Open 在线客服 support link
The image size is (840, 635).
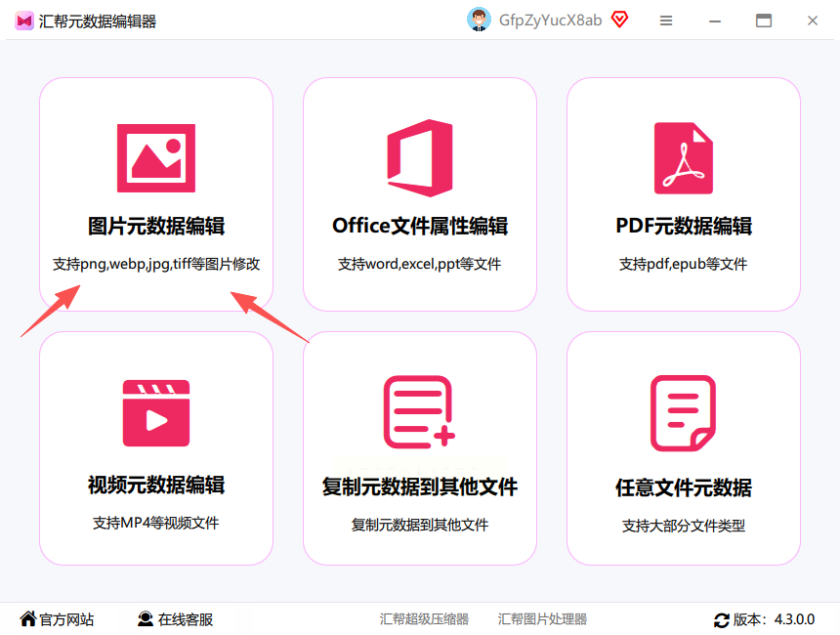[x=186, y=619]
